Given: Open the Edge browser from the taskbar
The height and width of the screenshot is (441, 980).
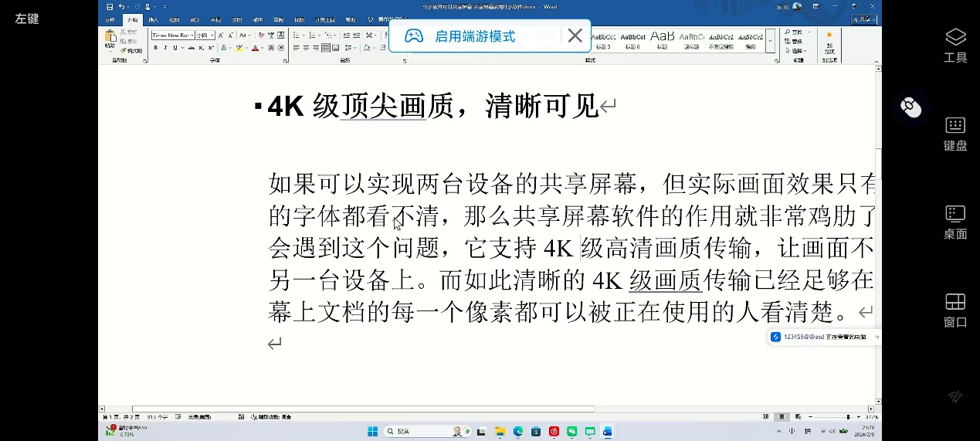Looking at the screenshot, I should [x=518, y=432].
